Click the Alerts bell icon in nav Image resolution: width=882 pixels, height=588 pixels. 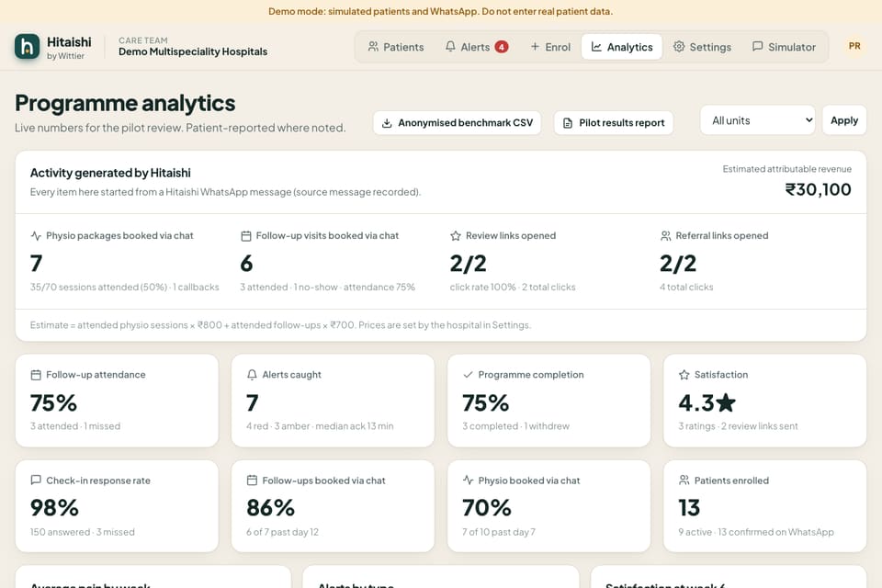tap(450, 47)
